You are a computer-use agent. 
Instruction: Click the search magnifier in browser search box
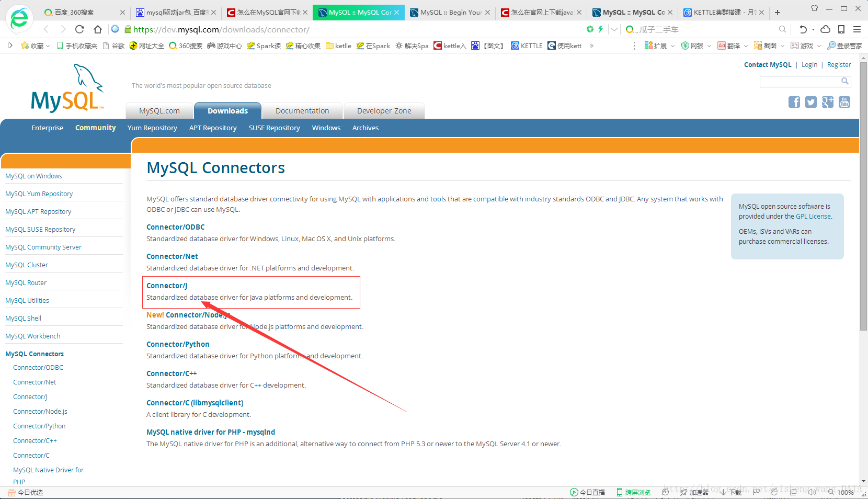782,29
